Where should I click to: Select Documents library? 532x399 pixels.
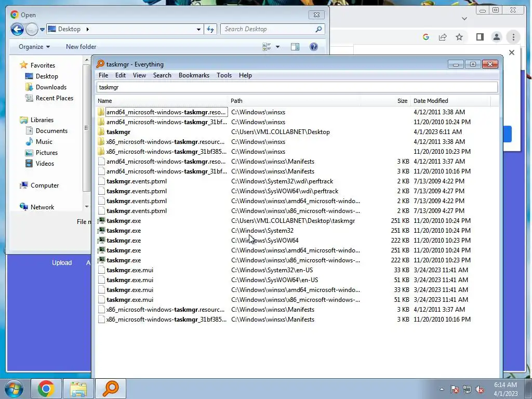51,130
